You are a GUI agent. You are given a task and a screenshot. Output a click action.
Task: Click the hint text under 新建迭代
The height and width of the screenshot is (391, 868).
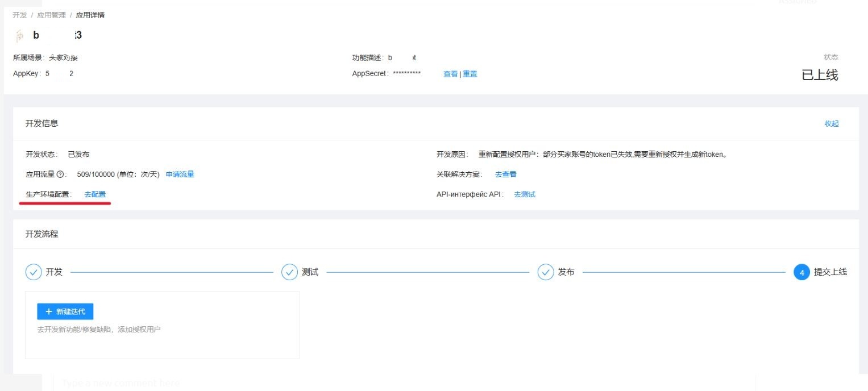coord(99,329)
